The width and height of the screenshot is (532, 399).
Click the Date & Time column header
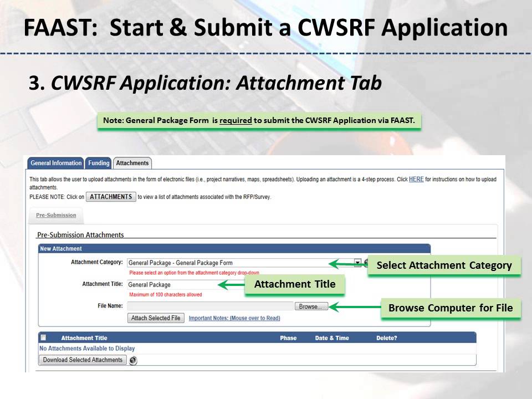332,338
